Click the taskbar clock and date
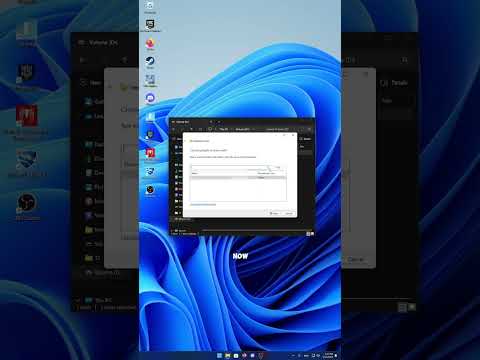480x360 pixels. click(x=328, y=355)
